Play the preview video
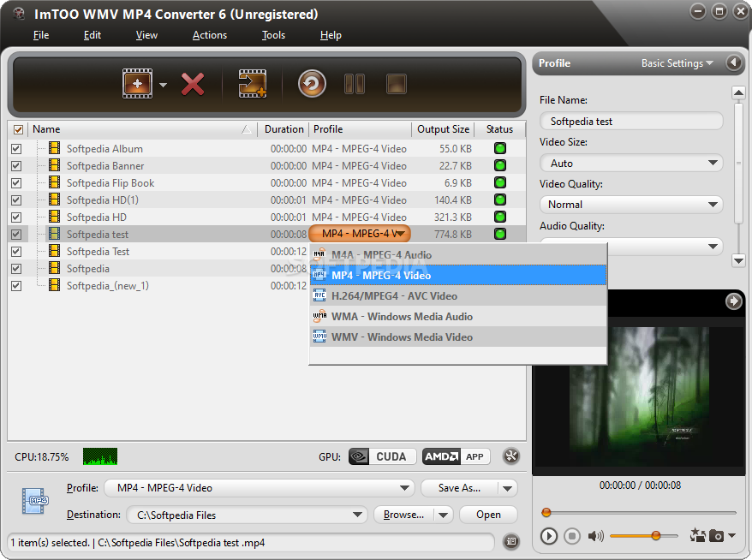The image size is (752, 560). coord(549,535)
